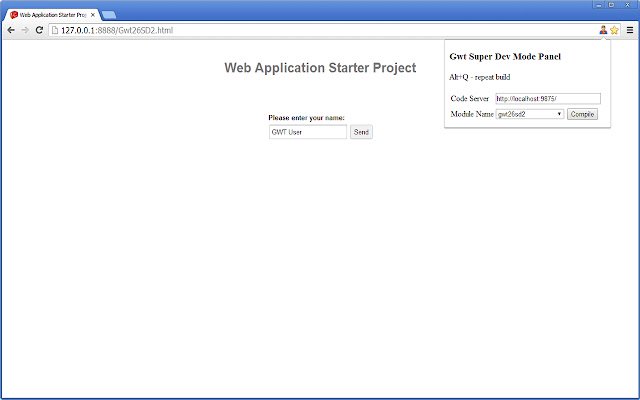Image resolution: width=640 pixels, height=400 pixels.
Task: Click the 'Please enter your name:' label
Action: [307, 118]
